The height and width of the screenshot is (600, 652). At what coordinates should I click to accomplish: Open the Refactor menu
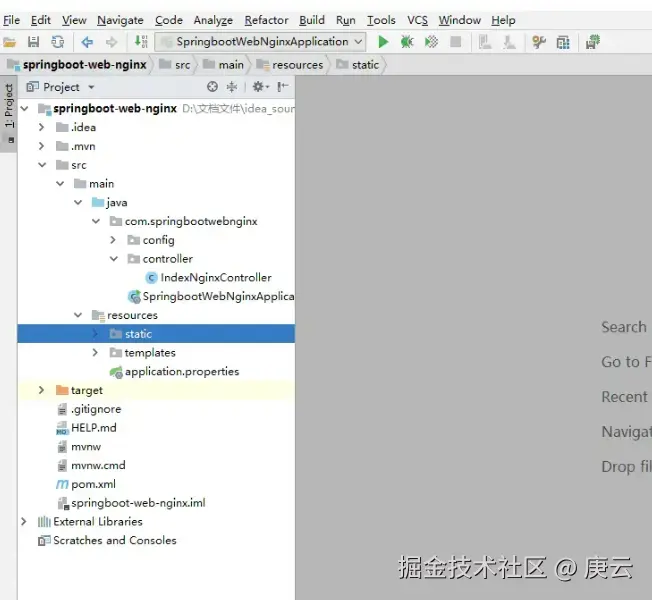[x=266, y=20]
